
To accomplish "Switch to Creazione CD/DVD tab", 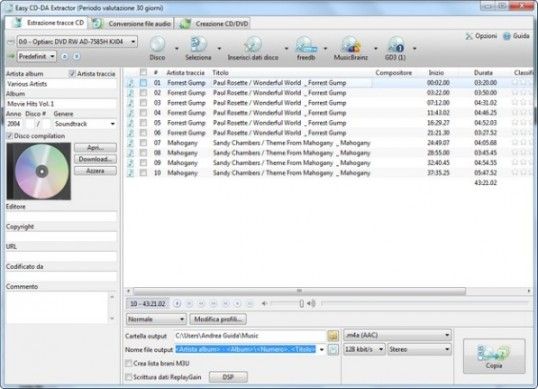I will pyautogui.click(x=214, y=24).
